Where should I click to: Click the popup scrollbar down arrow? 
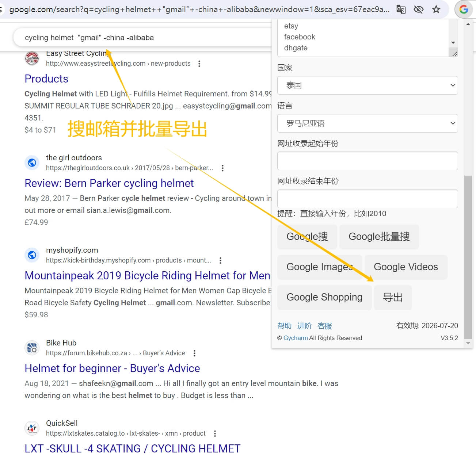click(468, 343)
